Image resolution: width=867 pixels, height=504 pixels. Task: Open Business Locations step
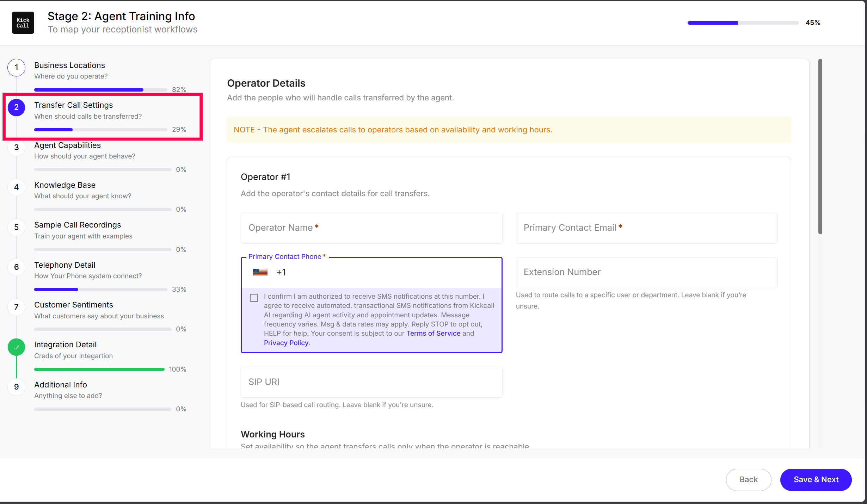click(x=69, y=65)
